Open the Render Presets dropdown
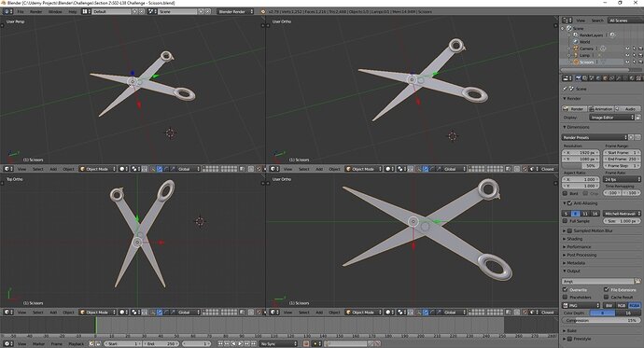The height and width of the screenshot is (348, 644). [x=595, y=137]
